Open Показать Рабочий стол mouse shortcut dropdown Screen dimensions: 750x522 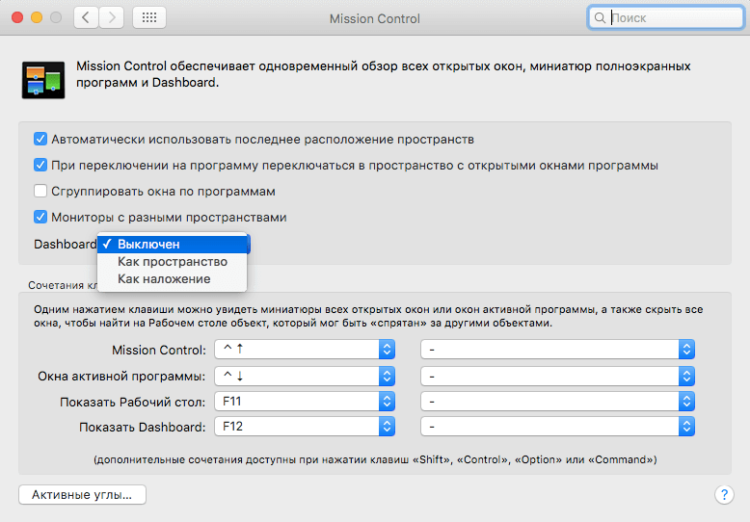pyautogui.click(x=557, y=401)
